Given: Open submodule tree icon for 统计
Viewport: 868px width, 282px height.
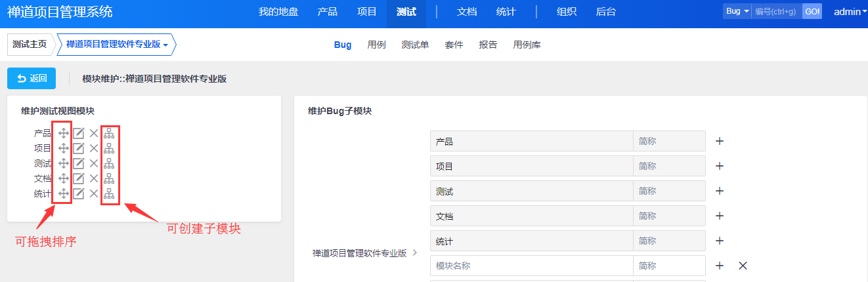Looking at the screenshot, I should pos(109,193).
